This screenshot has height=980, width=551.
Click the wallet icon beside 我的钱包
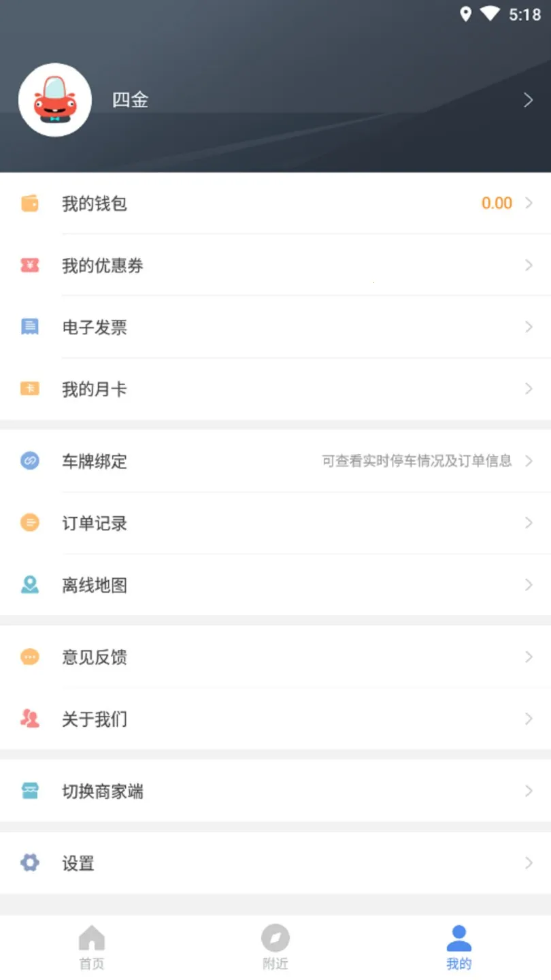[x=30, y=203]
